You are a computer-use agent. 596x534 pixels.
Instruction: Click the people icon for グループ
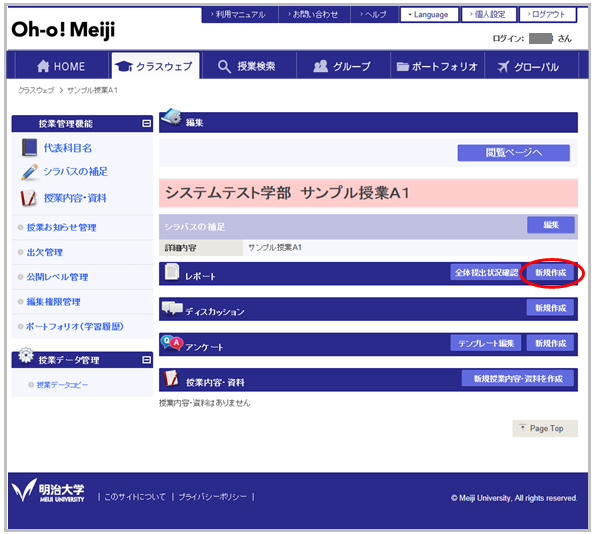coord(320,66)
